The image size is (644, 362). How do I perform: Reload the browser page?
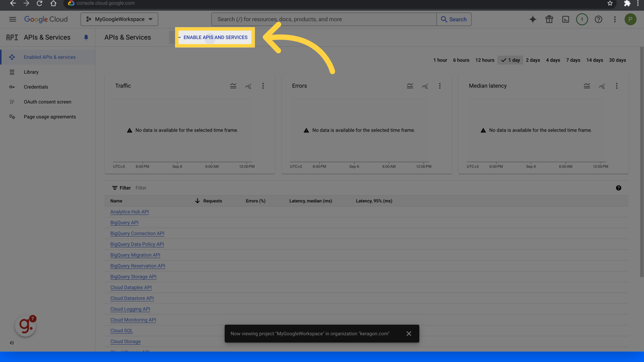tap(40, 3)
